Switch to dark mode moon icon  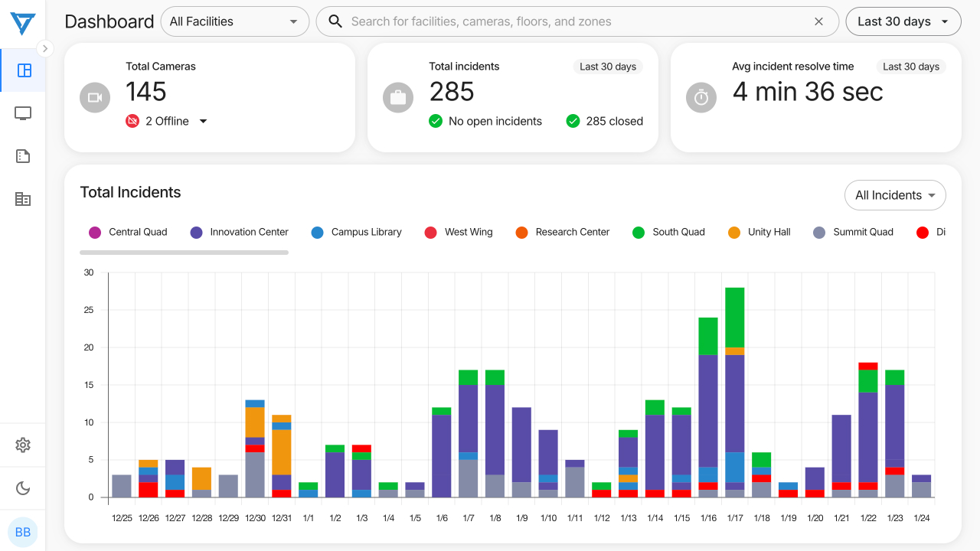coord(23,488)
